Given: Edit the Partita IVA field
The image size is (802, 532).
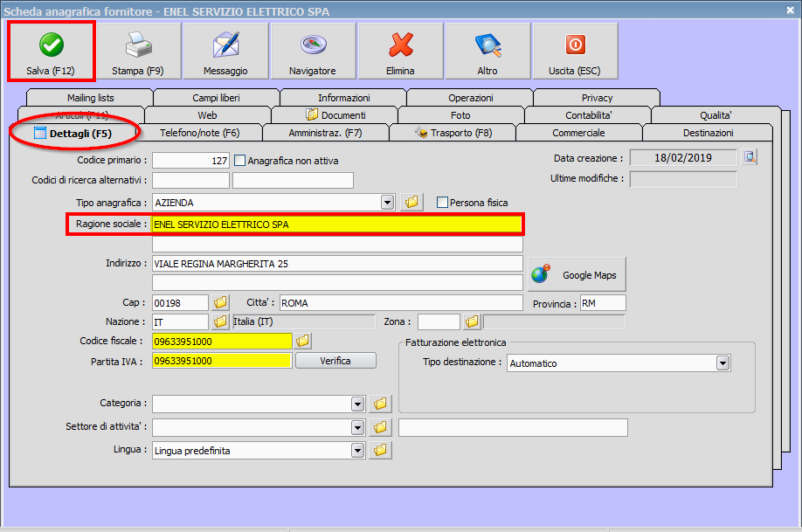Looking at the screenshot, I should click(222, 360).
